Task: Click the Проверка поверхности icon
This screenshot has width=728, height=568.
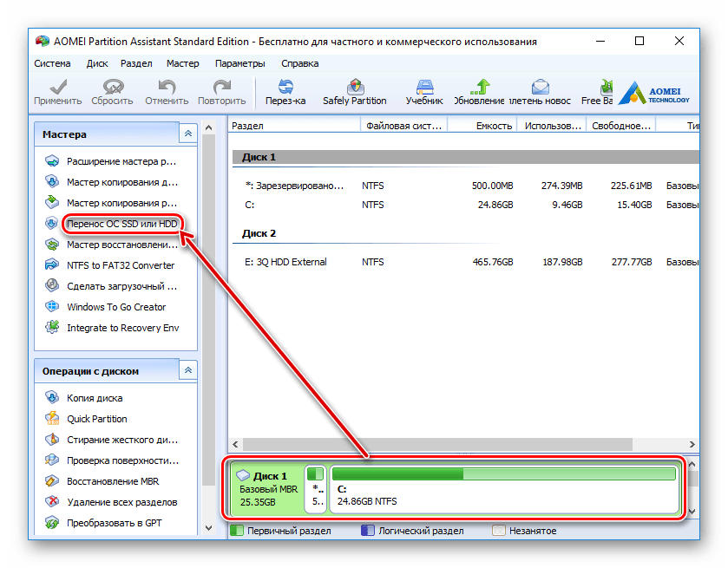Action: click(x=51, y=460)
